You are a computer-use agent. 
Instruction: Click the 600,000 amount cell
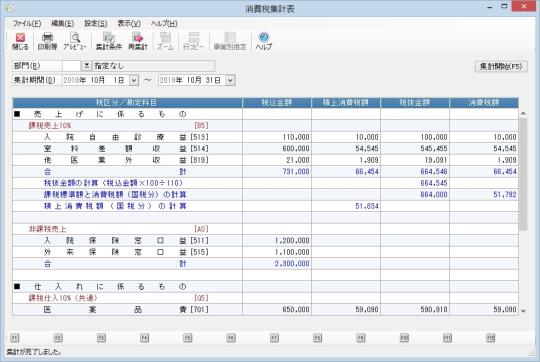point(277,148)
